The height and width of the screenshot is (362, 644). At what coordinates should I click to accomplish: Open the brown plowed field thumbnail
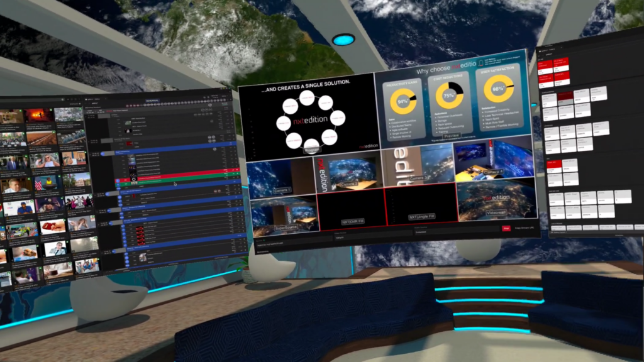pyautogui.click(x=41, y=138)
